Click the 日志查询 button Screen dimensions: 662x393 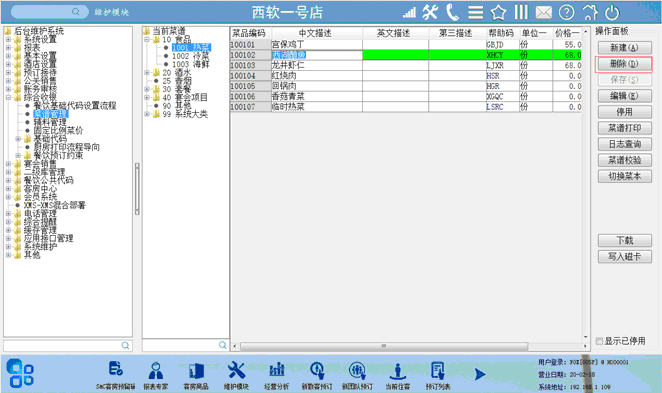point(624,144)
